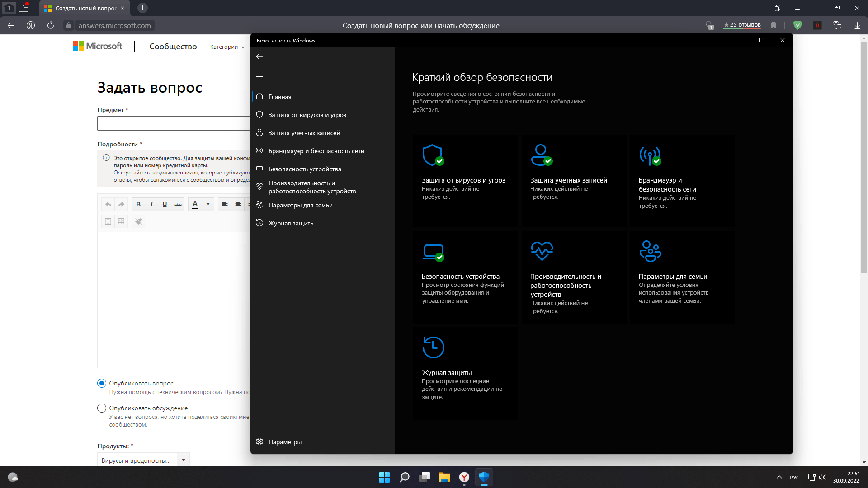Screen dimensions: 868x488
Task: Open the Yandex home button in browser
Action: click(31, 25)
